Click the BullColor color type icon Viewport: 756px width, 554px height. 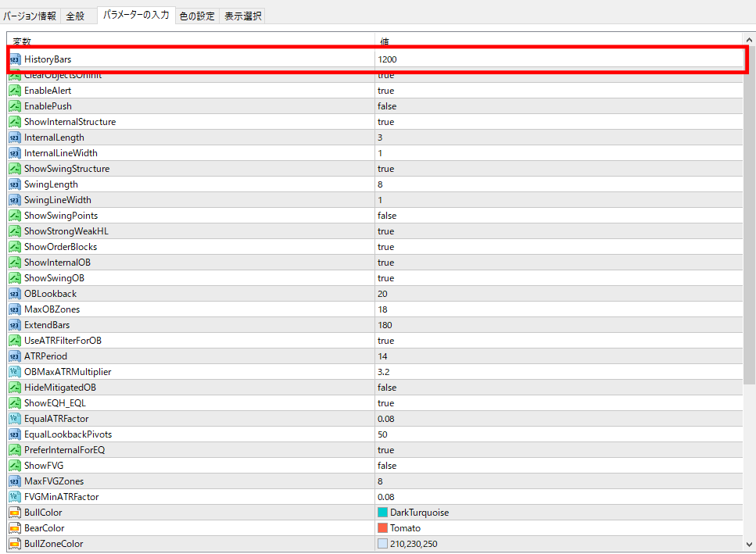click(x=15, y=513)
